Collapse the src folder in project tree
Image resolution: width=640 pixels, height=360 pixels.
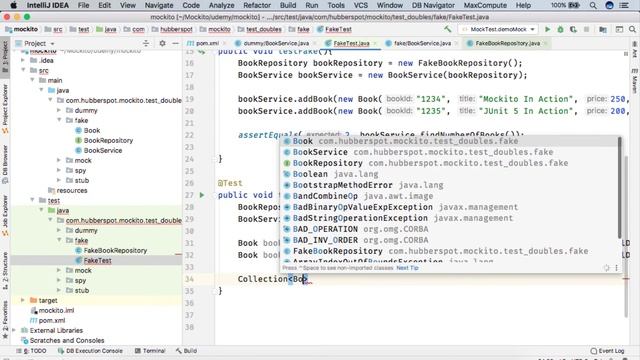point(23,70)
